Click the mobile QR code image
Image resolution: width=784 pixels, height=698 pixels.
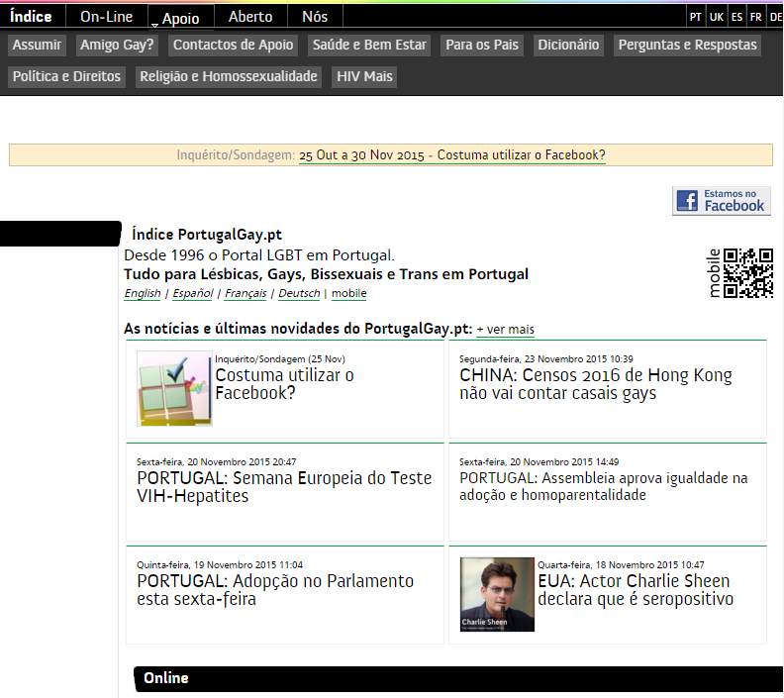click(x=747, y=272)
